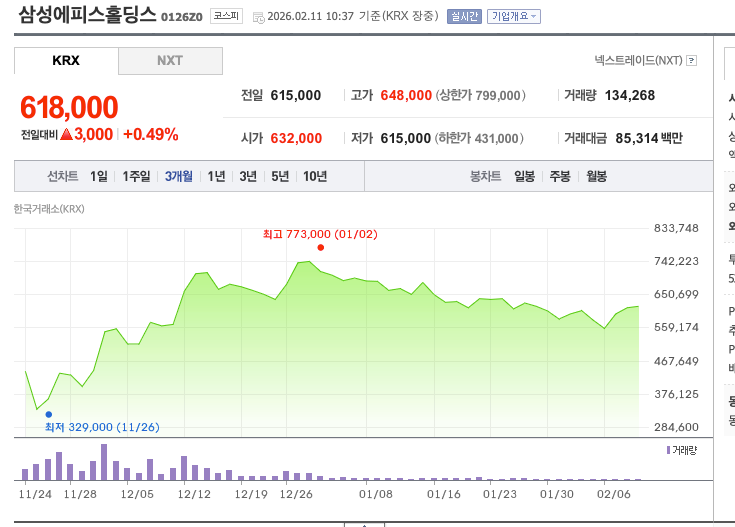Click the 코스피 market badge
Viewport: 735px width, 527px height.
(x=226, y=16)
